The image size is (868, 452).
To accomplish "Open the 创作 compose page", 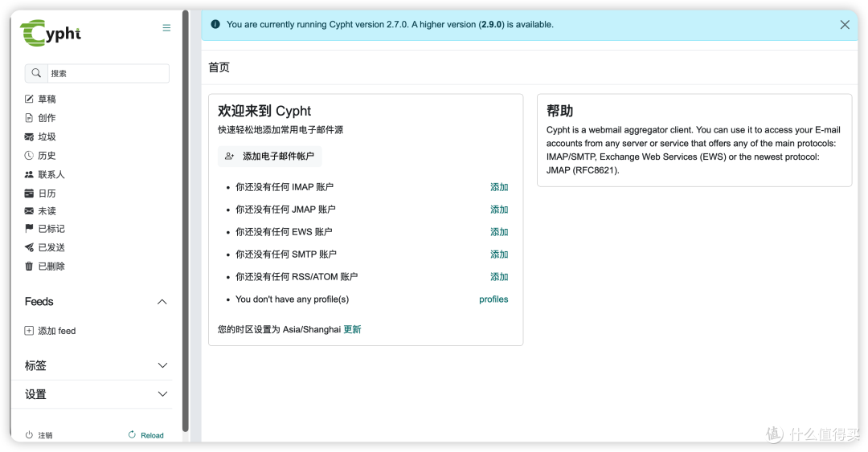I will (47, 118).
